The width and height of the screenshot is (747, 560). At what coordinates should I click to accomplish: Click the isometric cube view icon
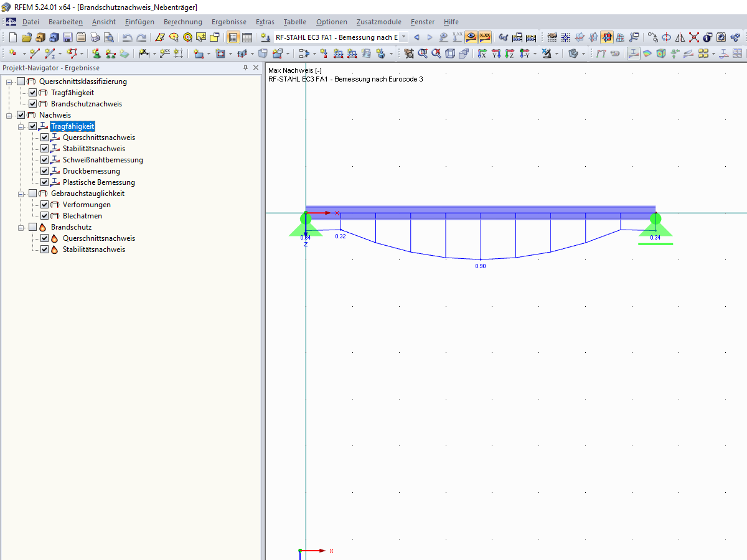pyautogui.click(x=450, y=54)
